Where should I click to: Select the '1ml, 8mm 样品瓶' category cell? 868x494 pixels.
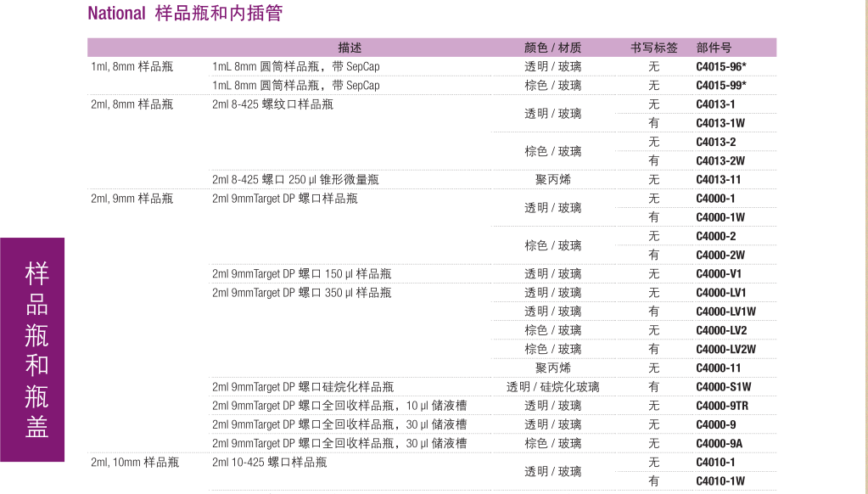pyautogui.click(x=132, y=66)
